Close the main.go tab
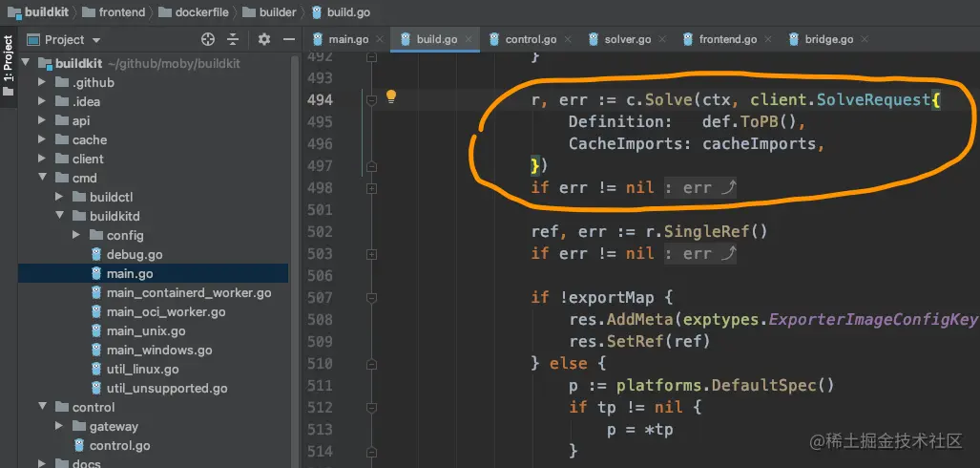This screenshot has width=980, height=468. pyautogui.click(x=380, y=39)
